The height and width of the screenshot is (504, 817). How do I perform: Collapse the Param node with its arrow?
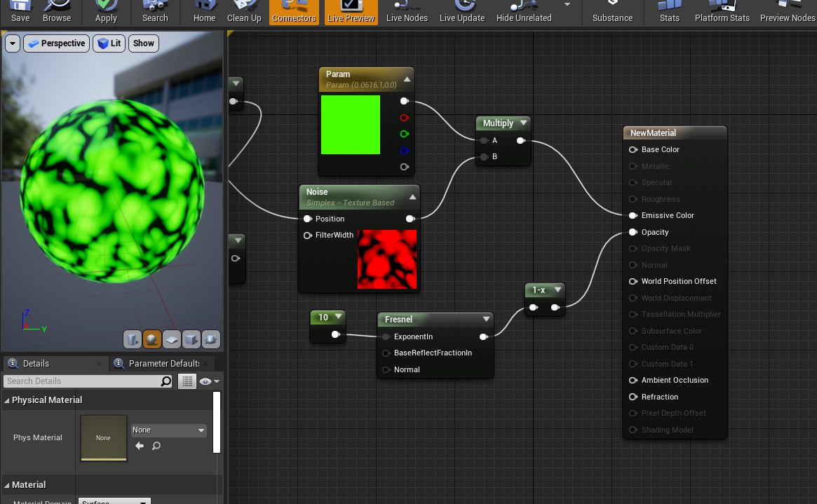point(407,79)
